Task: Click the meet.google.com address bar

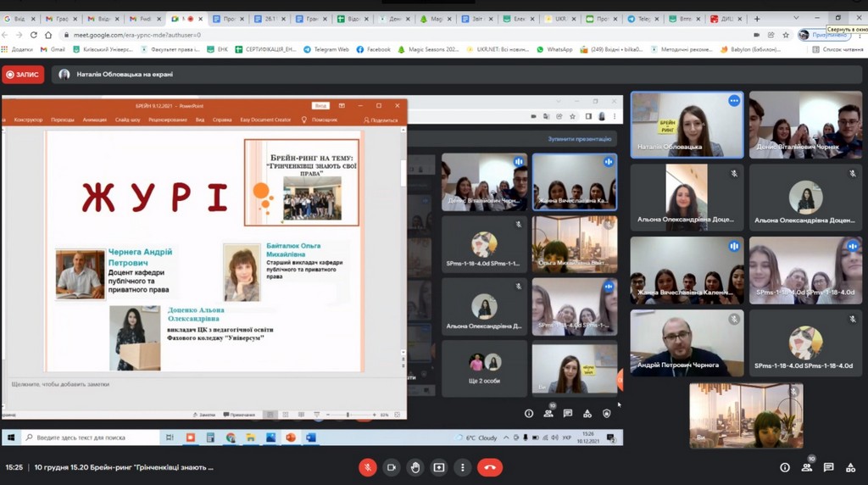Action: (x=339, y=35)
